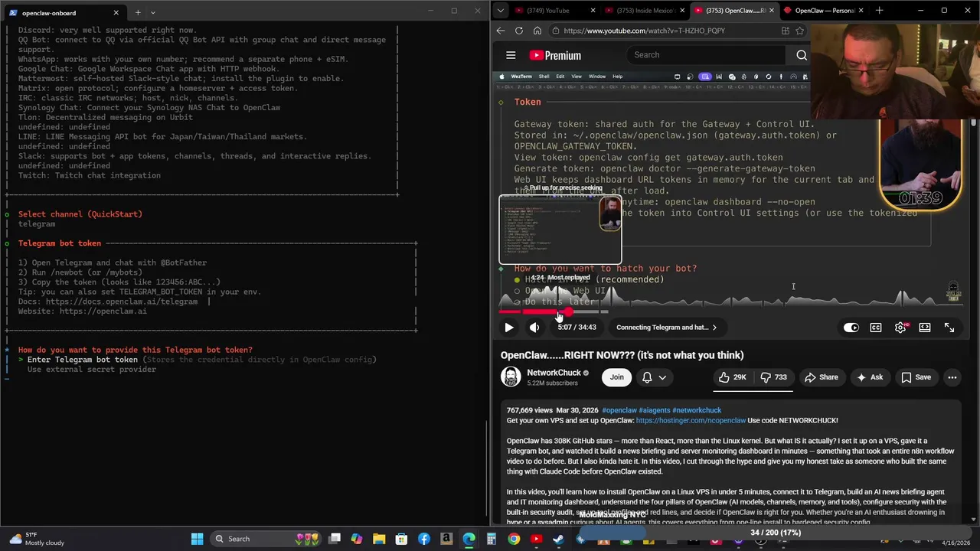
Task: Open the Ask AI button
Action: click(x=870, y=377)
